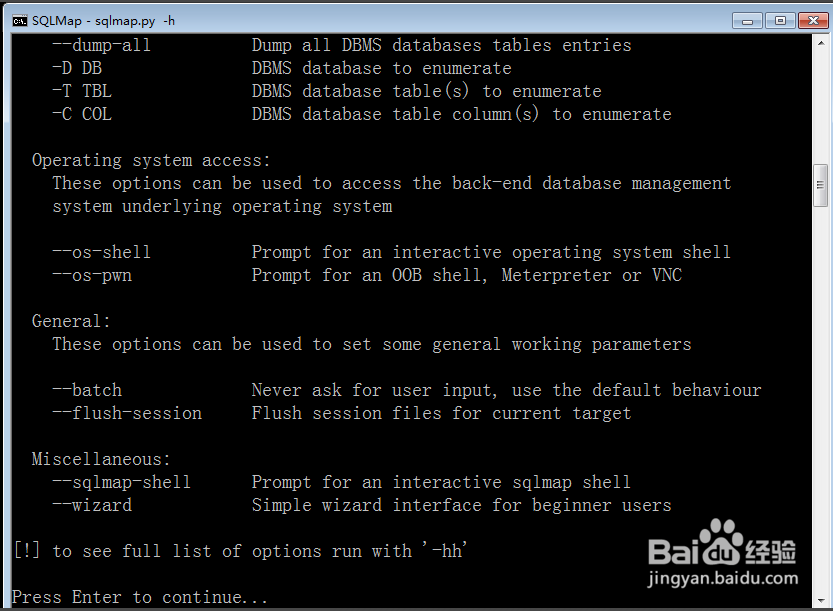The width and height of the screenshot is (833, 611).
Task: Click the scrollbar track below the thumb
Action: [821, 398]
